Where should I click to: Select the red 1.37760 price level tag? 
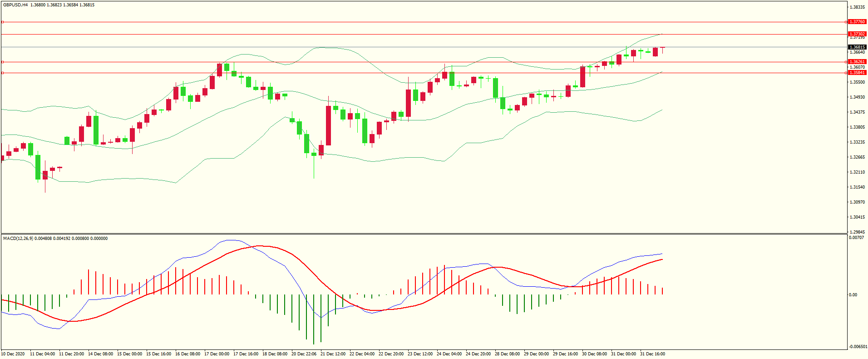point(857,22)
